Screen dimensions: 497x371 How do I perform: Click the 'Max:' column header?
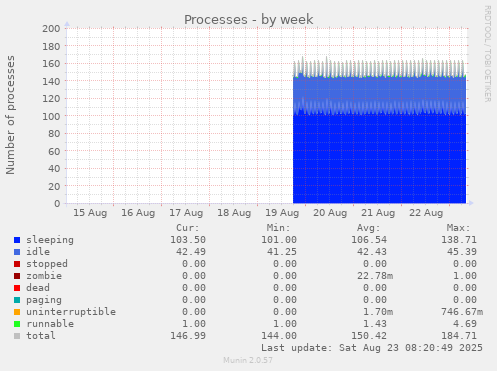tap(458, 228)
